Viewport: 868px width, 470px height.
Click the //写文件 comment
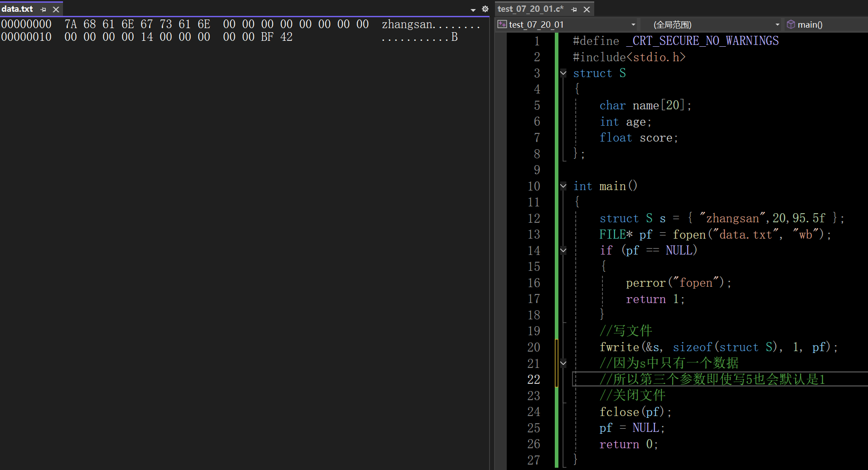[626, 331]
